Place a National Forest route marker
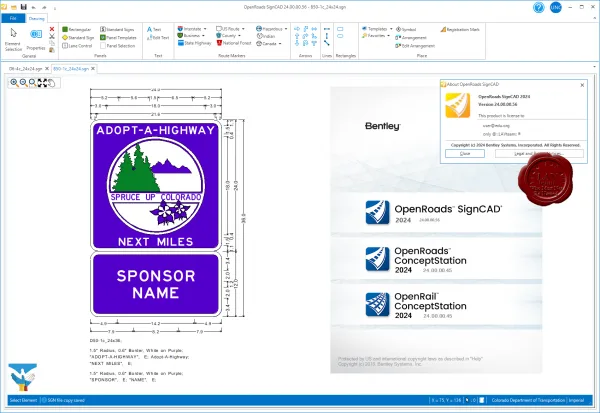This screenshot has width=600, height=413. (234, 43)
